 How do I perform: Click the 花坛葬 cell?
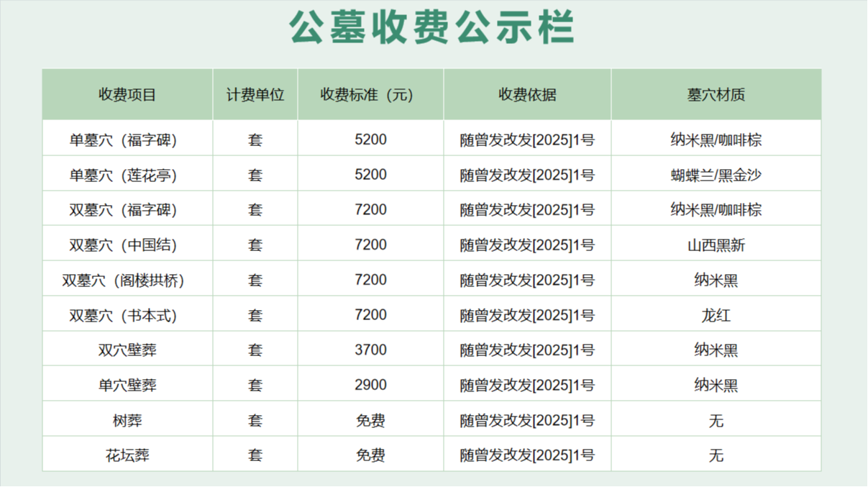click(x=127, y=454)
